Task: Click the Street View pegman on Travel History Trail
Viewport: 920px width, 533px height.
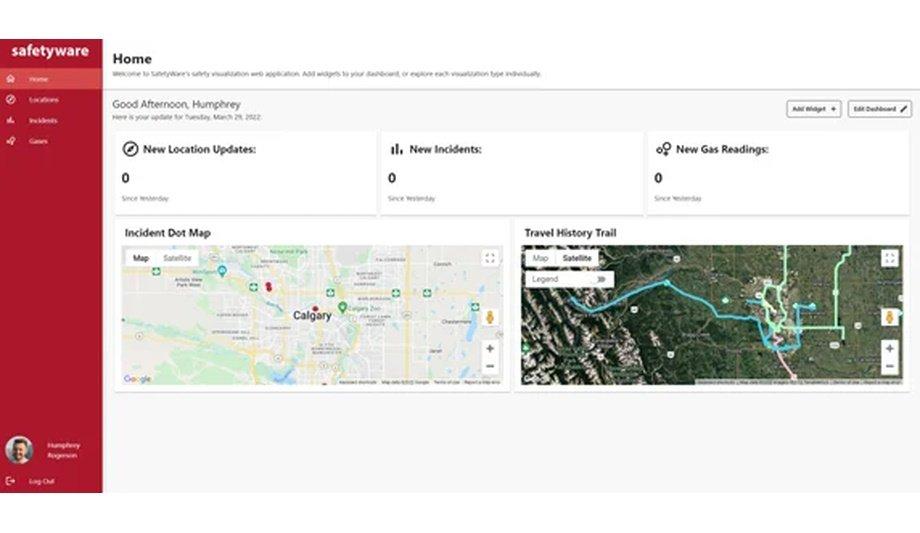Action: [x=889, y=318]
